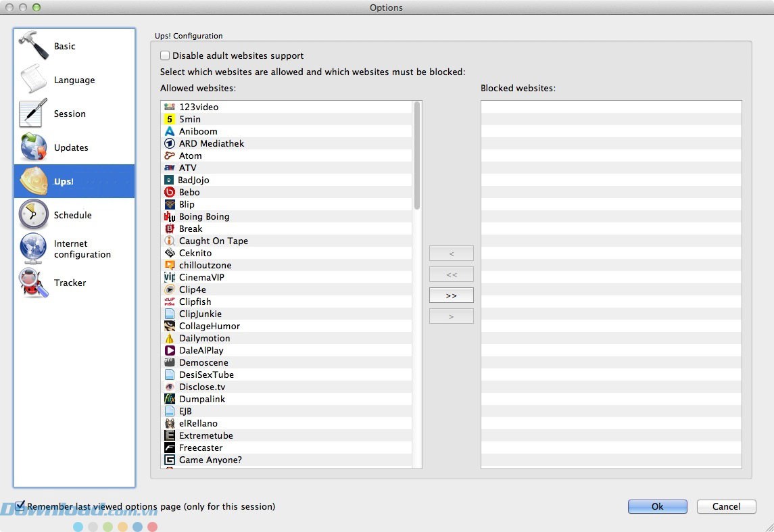Click inside the empty Blocked websites list
This screenshot has height=532, width=774.
(610, 284)
